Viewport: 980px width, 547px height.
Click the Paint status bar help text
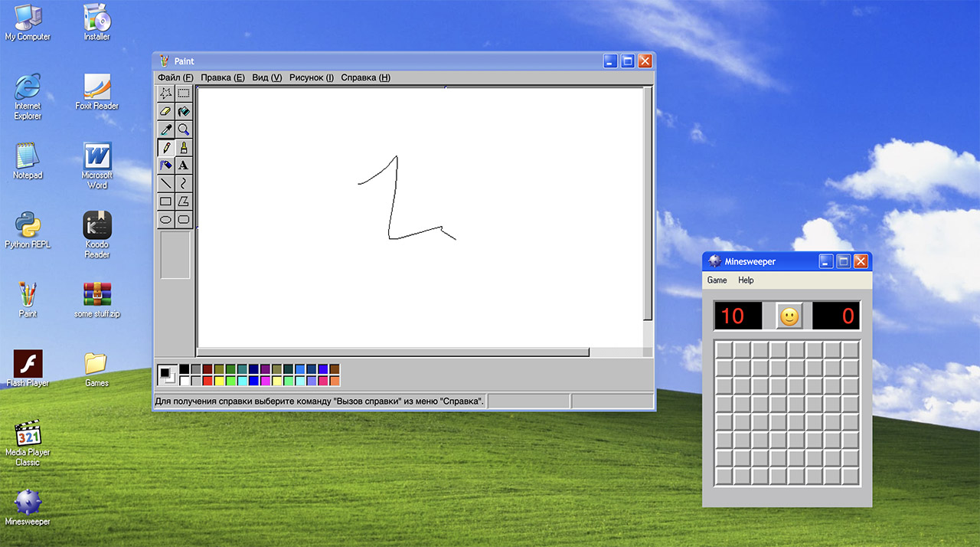coord(320,401)
